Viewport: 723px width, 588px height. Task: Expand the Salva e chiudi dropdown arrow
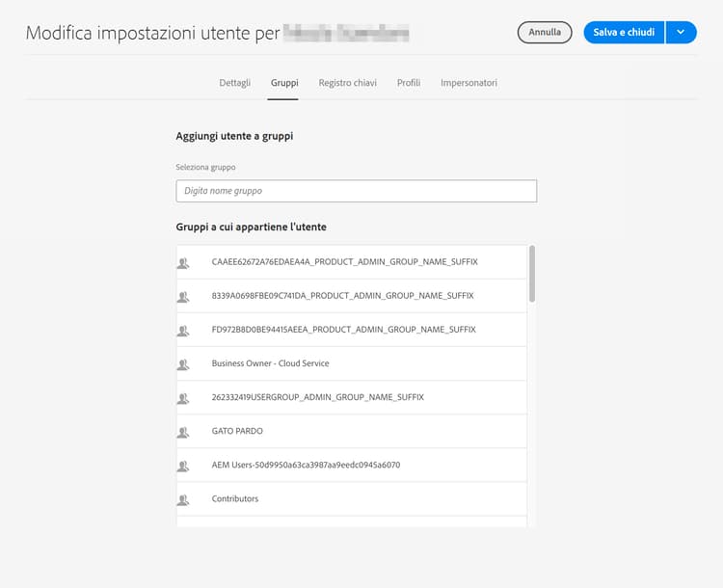tap(681, 33)
